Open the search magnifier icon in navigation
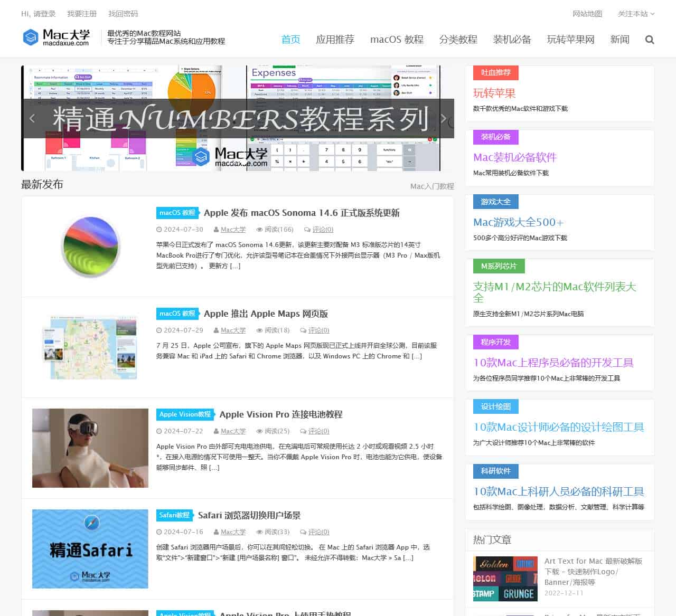 [650, 40]
